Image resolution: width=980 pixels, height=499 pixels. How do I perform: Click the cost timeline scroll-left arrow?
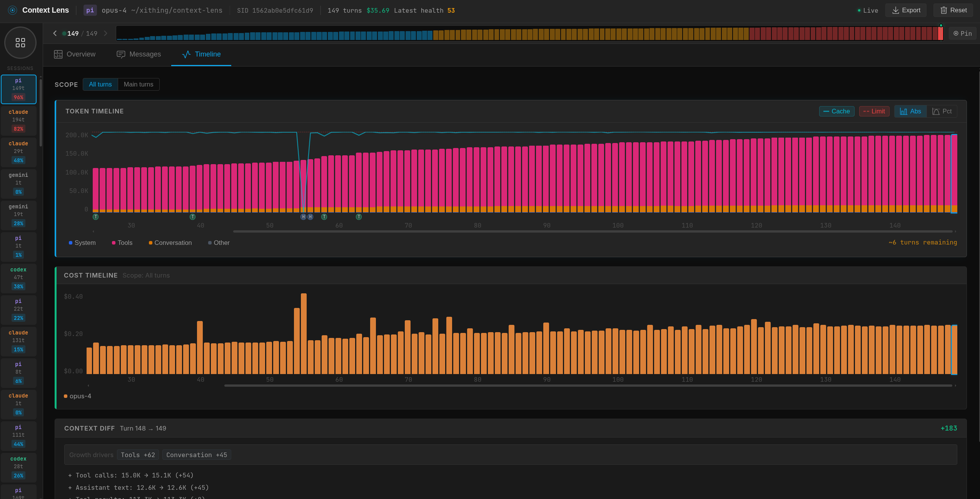[x=88, y=386]
